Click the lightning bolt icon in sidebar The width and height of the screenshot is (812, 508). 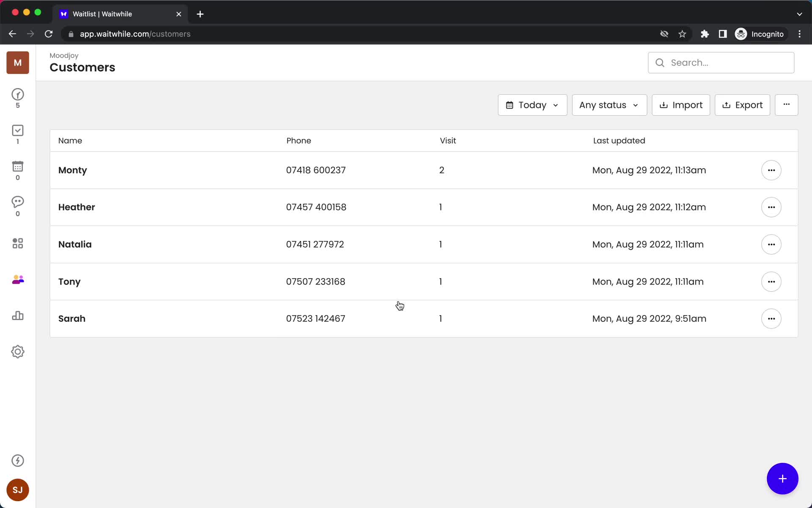(x=18, y=461)
